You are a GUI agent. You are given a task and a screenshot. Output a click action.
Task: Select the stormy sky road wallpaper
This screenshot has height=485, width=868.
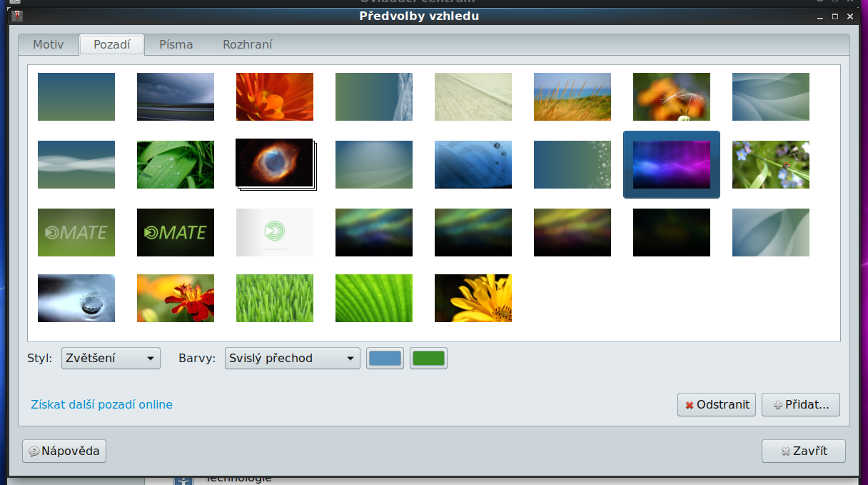(x=176, y=96)
